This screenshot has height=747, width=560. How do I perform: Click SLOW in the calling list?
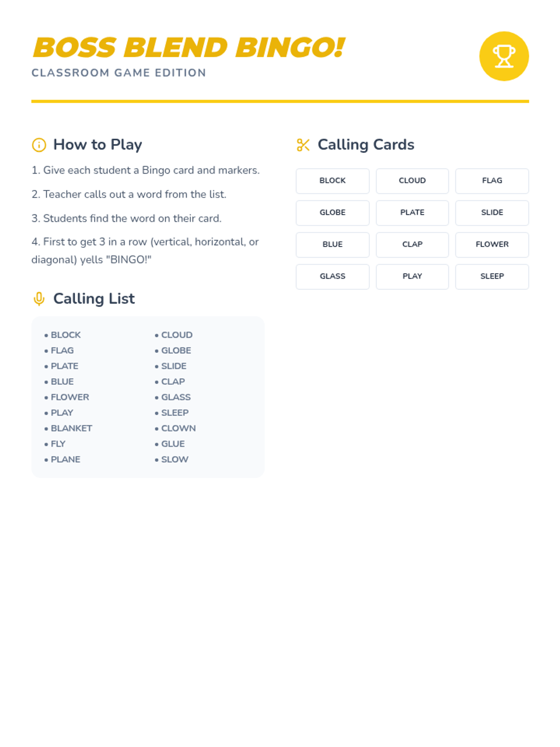click(175, 459)
